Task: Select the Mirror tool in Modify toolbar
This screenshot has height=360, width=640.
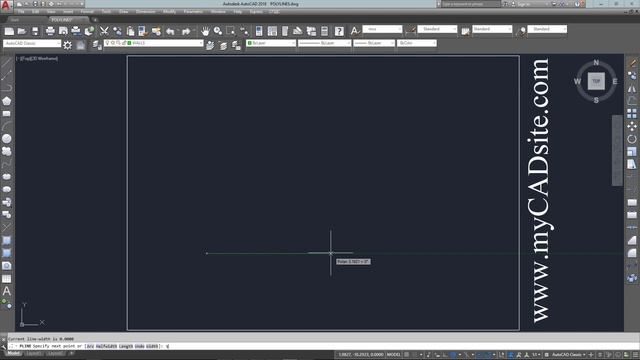Action: pyautogui.click(x=632, y=89)
